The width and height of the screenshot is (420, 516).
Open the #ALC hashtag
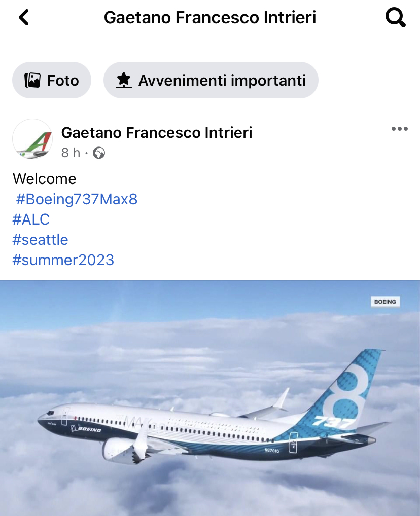pyautogui.click(x=31, y=219)
